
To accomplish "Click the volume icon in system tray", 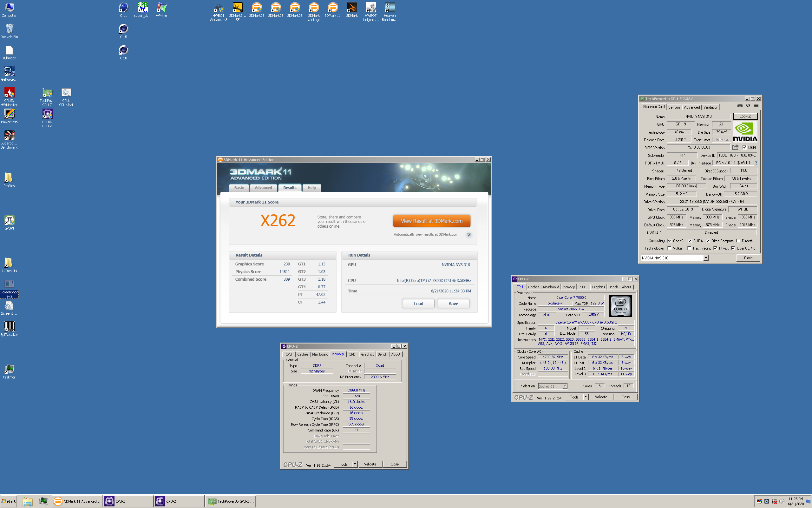I will coord(782,501).
